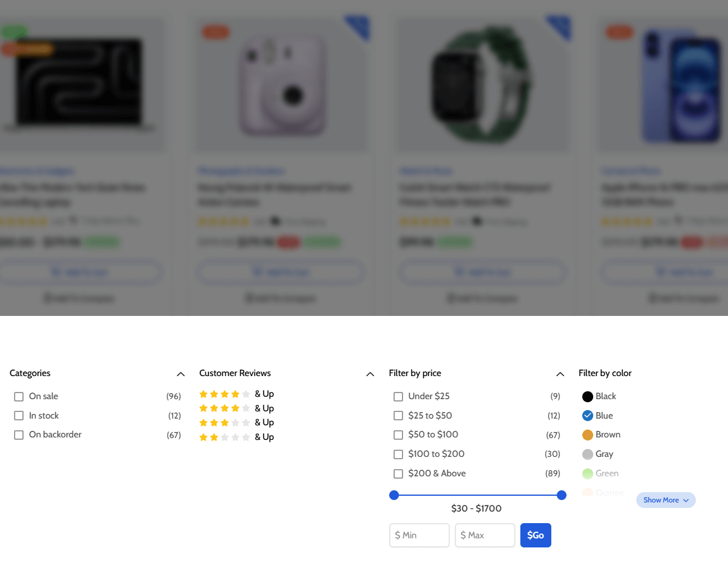The width and height of the screenshot is (728, 562).
Task: Select the Gray color swatch
Action: tap(587, 454)
